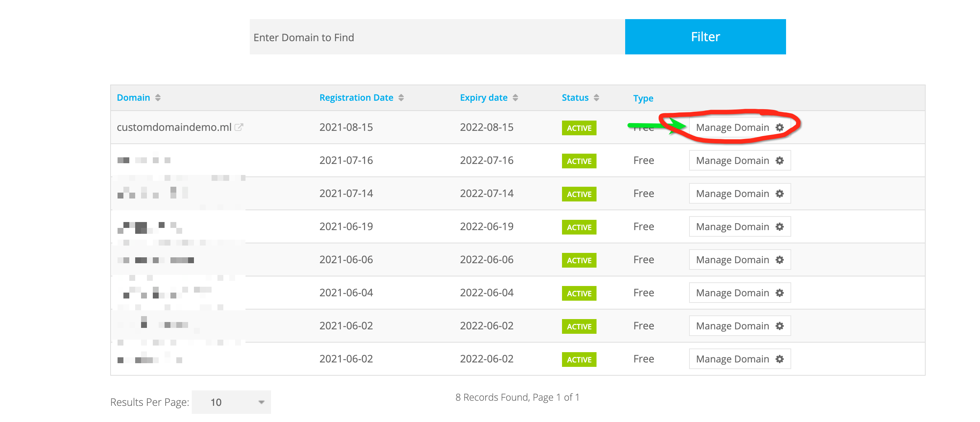Click the Results Per Page label
This screenshot has height=422, width=980.
point(149,402)
